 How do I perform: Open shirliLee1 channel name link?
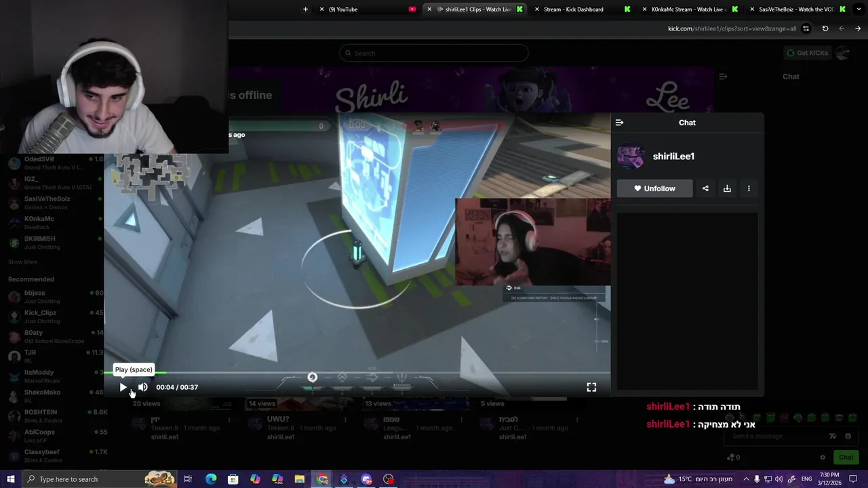[x=673, y=157]
